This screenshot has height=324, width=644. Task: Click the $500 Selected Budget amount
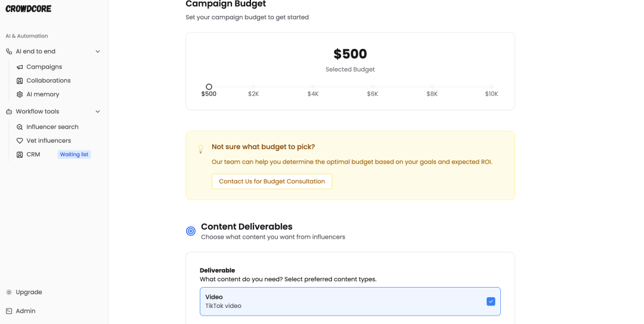coord(350,54)
